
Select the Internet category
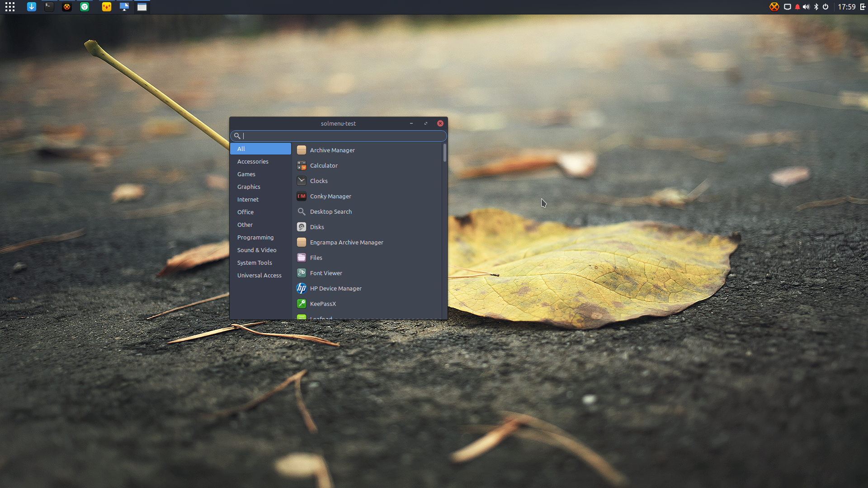pyautogui.click(x=260, y=199)
